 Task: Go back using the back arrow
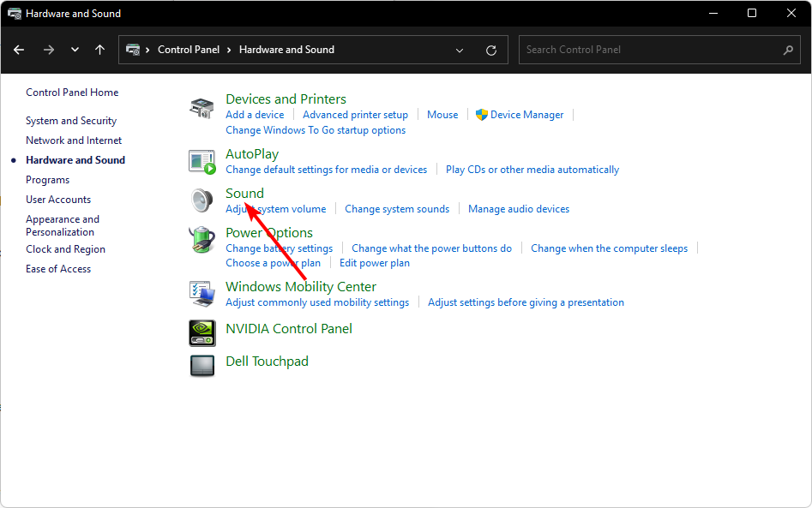point(19,50)
